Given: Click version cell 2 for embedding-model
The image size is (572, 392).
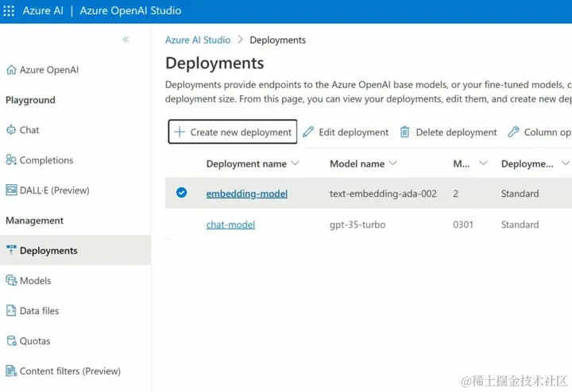Looking at the screenshot, I should click(456, 194).
